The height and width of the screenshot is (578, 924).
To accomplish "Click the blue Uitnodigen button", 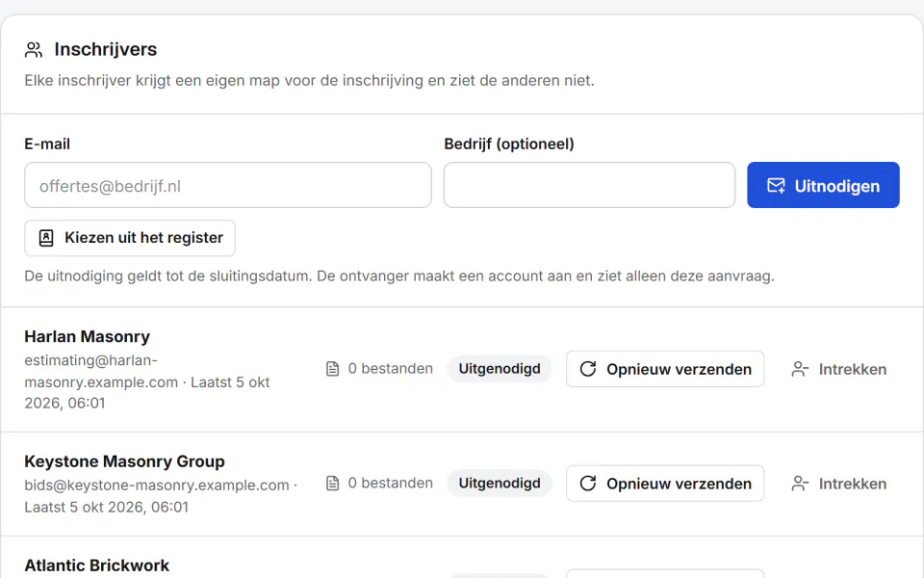I will click(823, 185).
